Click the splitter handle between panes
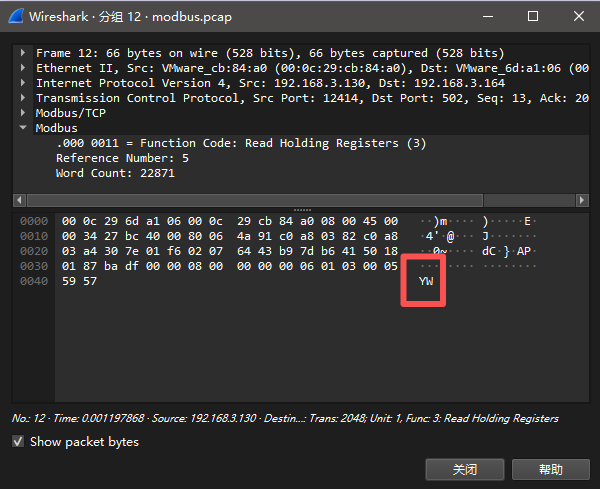The width and height of the screenshot is (600, 489). 300,208
